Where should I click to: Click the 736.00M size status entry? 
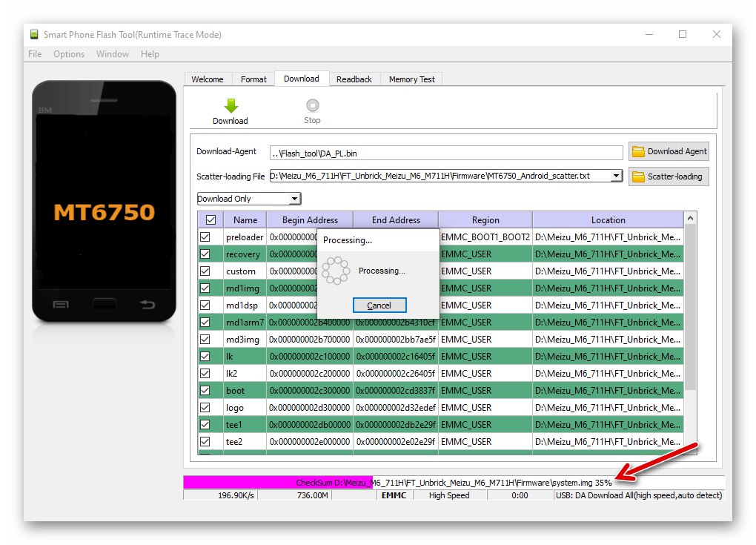294,495
